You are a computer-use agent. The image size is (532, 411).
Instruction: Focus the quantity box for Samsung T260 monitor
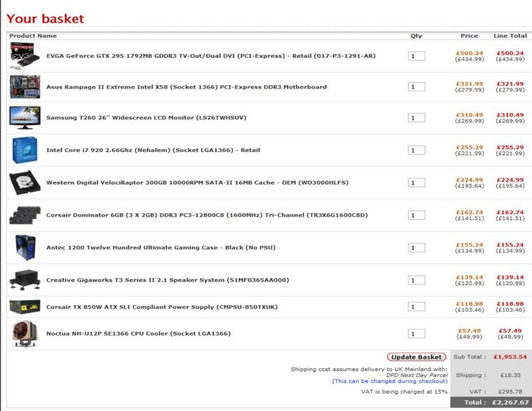[x=416, y=118]
